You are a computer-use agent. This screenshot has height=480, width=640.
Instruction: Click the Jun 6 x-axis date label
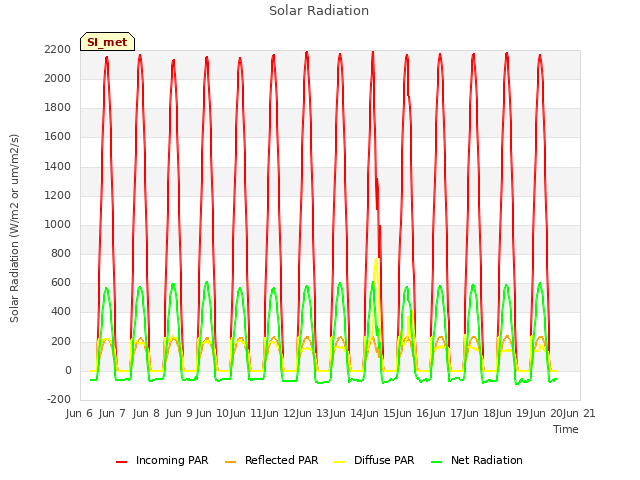(79, 413)
